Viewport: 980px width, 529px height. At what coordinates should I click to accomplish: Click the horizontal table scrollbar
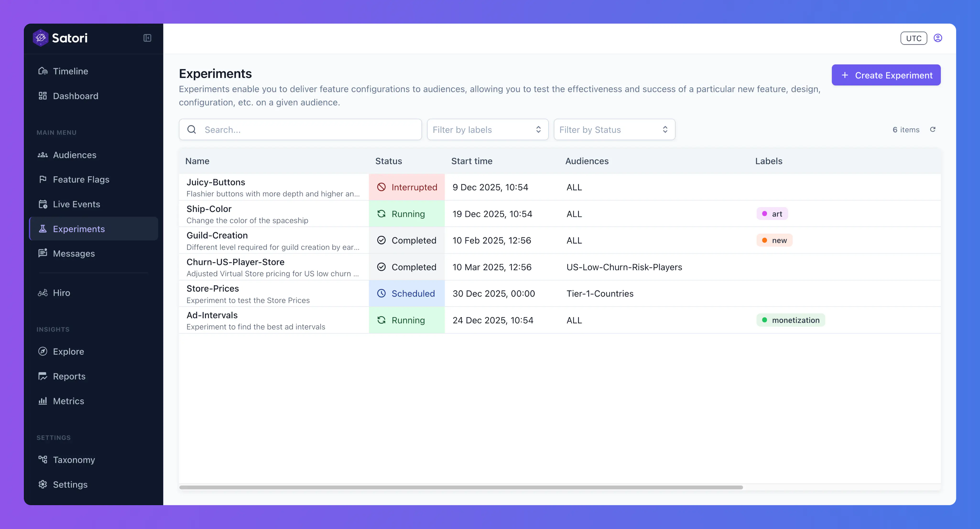pos(461,487)
